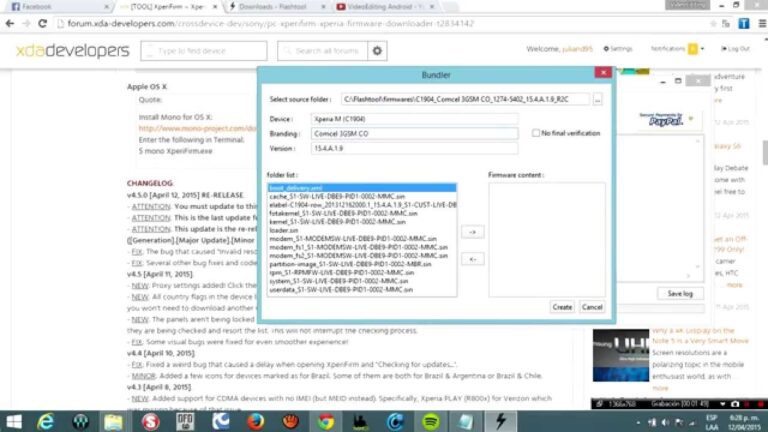768x432 pixels.
Task: Select userdata_S1-SW-LIVE sin file
Action: pyautogui.click(x=362, y=289)
